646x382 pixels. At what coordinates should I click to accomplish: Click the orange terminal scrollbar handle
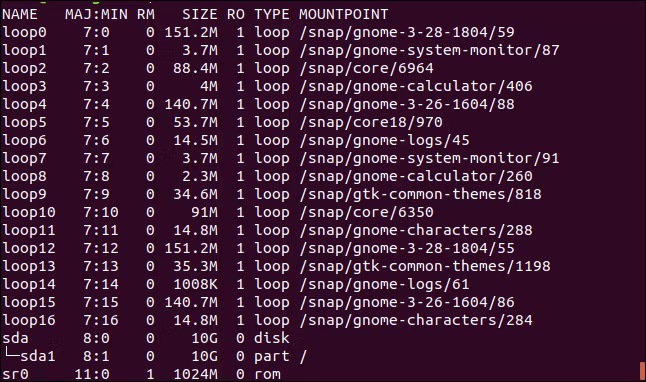[x=642, y=371]
